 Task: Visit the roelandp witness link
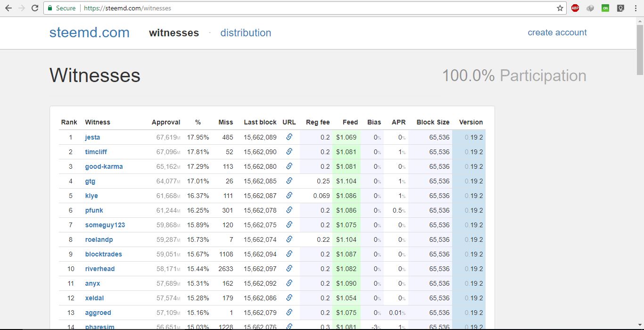tap(99, 240)
